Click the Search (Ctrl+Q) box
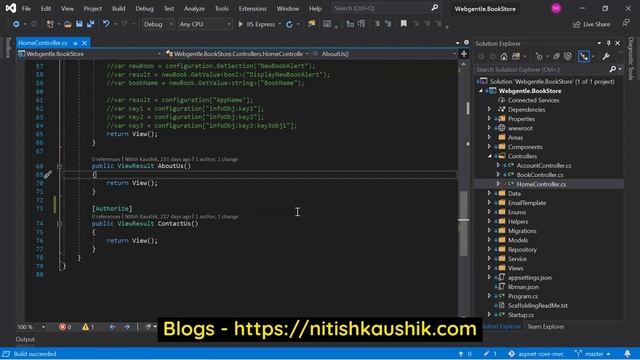 (386, 8)
